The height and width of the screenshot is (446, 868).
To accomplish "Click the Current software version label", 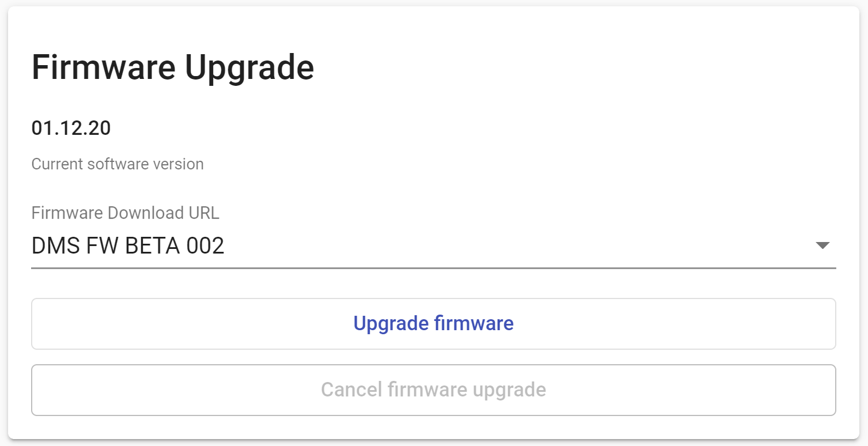I will point(117,164).
